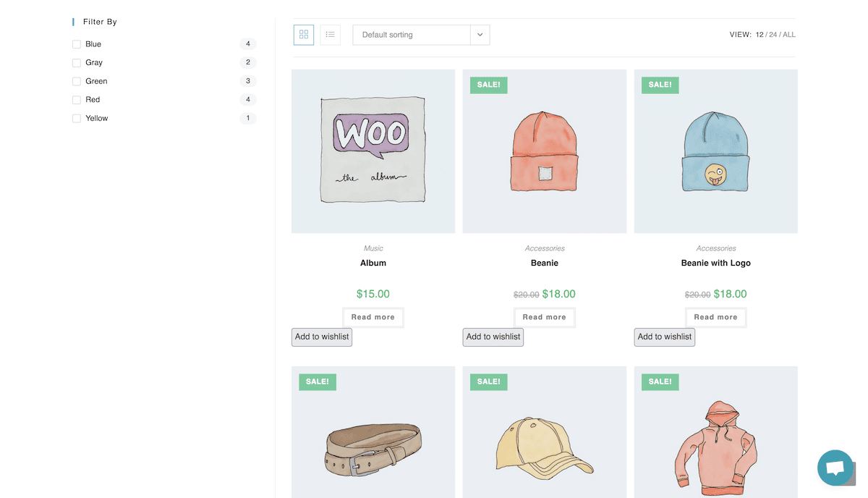Click the Filter By heading
868x498 pixels.
100,22
